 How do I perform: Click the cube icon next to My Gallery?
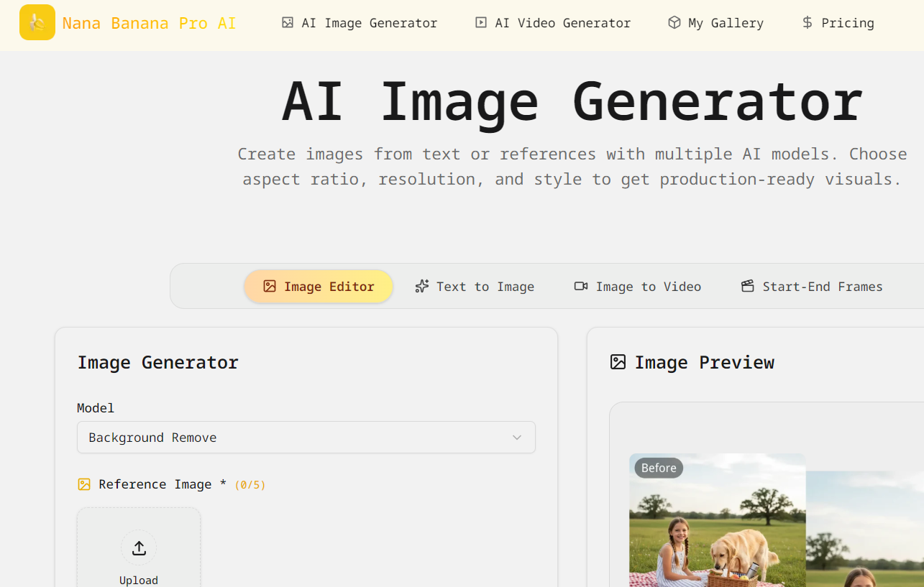click(x=674, y=23)
